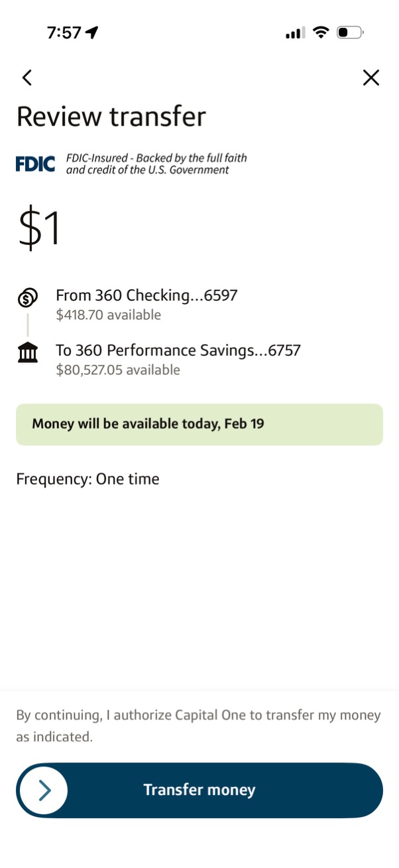Tap the battery indicator in the status bar
Screen dimensions: 399x868
pyautogui.click(x=349, y=32)
